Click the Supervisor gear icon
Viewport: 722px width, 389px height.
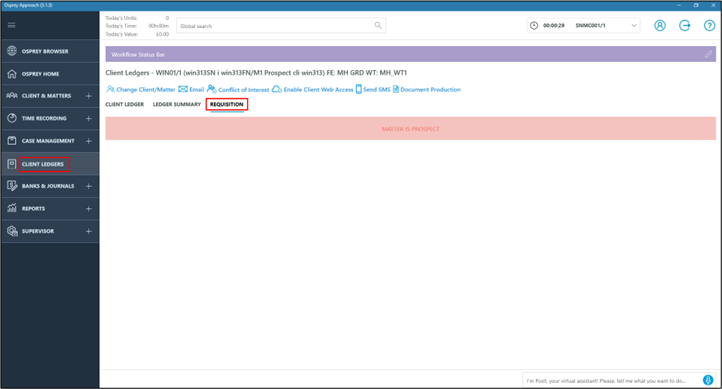(x=12, y=231)
